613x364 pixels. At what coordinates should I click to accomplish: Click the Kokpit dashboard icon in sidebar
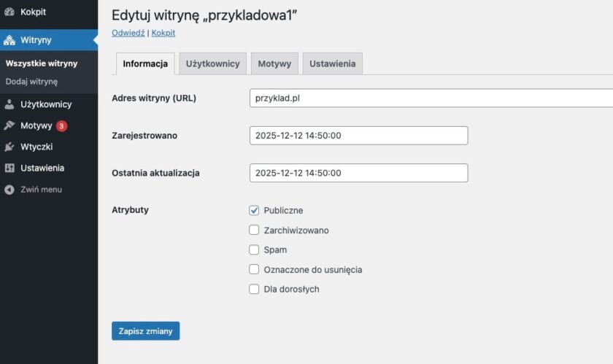[9, 12]
